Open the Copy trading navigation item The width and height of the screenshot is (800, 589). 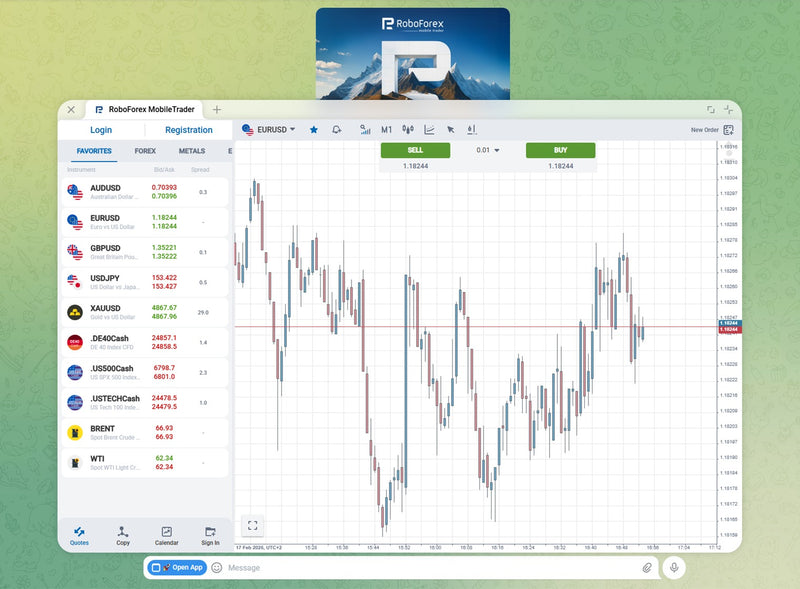[x=123, y=536]
